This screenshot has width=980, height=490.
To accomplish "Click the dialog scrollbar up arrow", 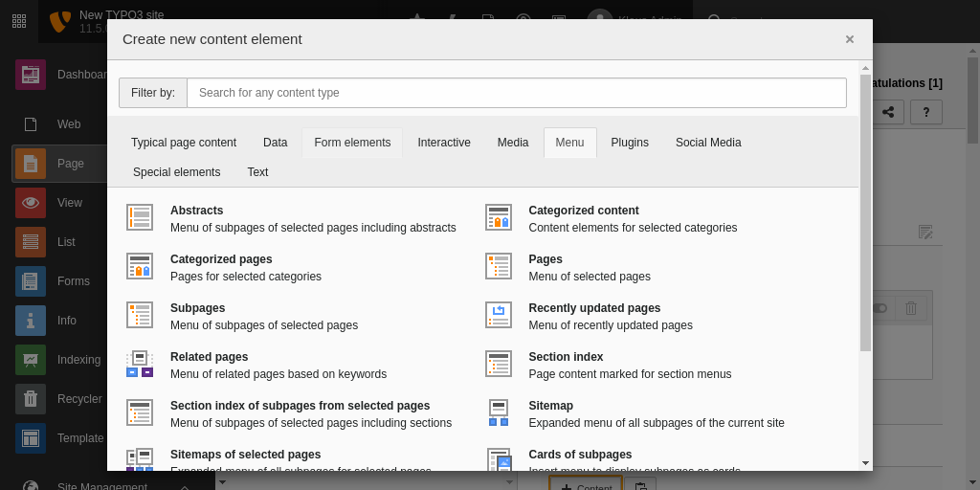I will pyautogui.click(x=865, y=68).
